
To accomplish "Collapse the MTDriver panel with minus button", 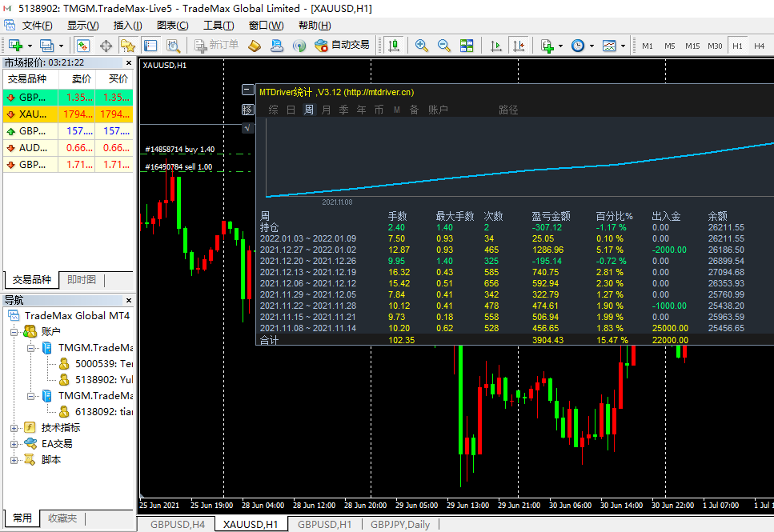I will tap(248, 90).
